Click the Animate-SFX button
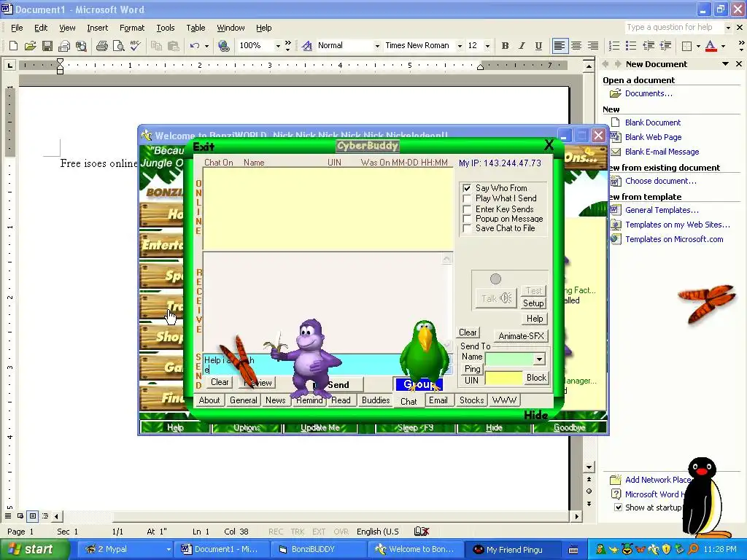The width and height of the screenshot is (747, 560). pyautogui.click(x=521, y=335)
